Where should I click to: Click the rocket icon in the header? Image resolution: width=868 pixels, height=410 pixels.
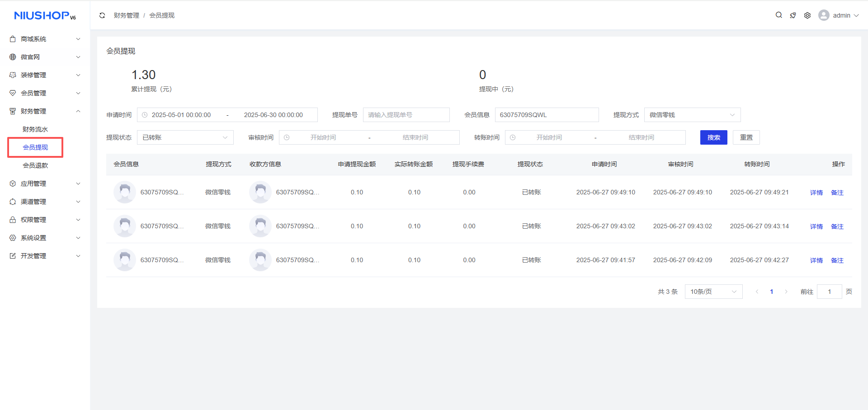pos(793,15)
